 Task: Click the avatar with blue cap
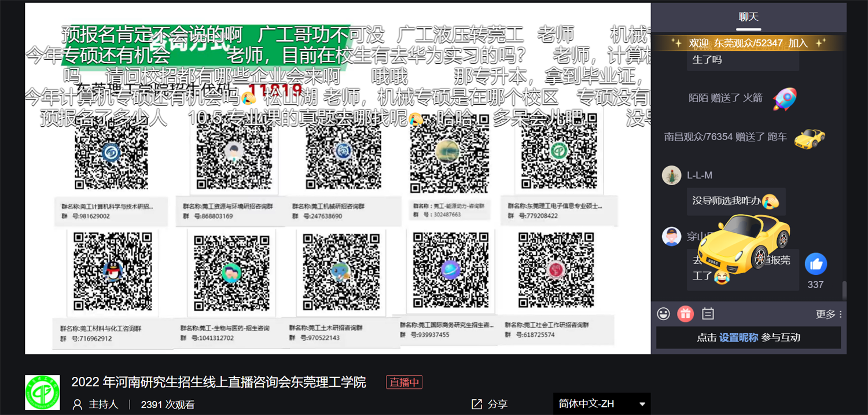[x=671, y=236]
